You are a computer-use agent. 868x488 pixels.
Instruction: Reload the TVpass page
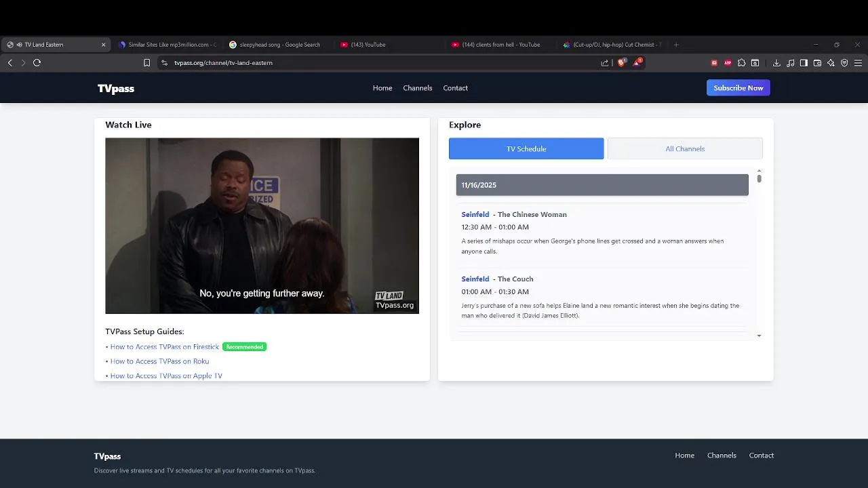pyautogui.click(x=37, y=62)
